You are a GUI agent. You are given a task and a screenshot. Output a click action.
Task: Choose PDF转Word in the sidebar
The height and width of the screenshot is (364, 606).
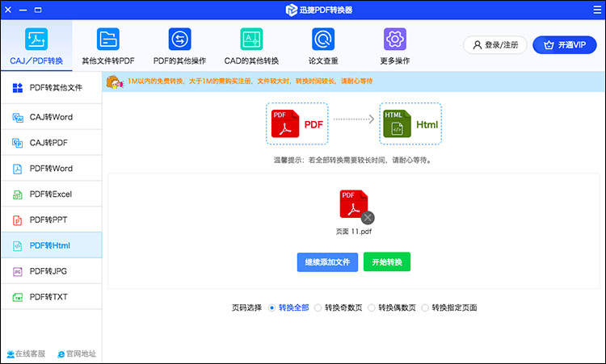pyautogui.click(x=52, y=169)
